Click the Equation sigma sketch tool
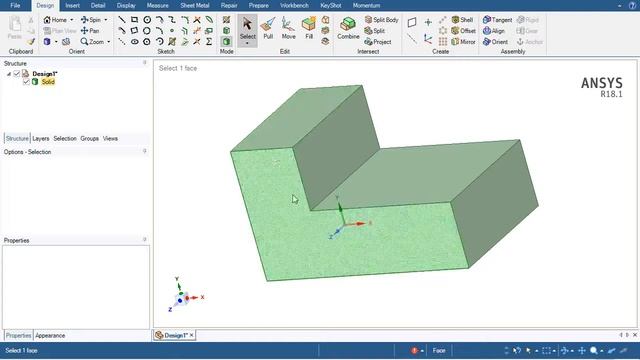This screenshot has width=640, height=360. click(x=209, y=42)
